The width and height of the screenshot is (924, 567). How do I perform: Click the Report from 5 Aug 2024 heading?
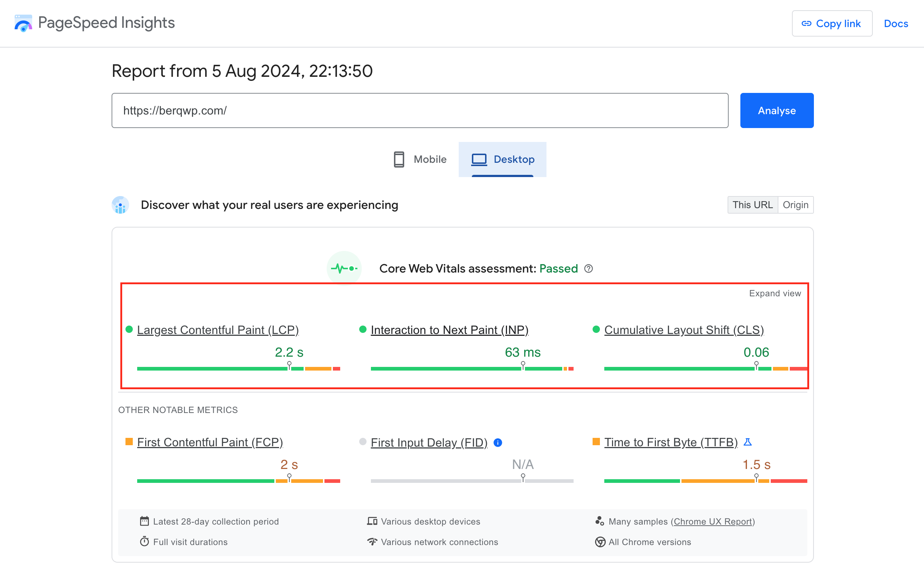click(242, 71)
